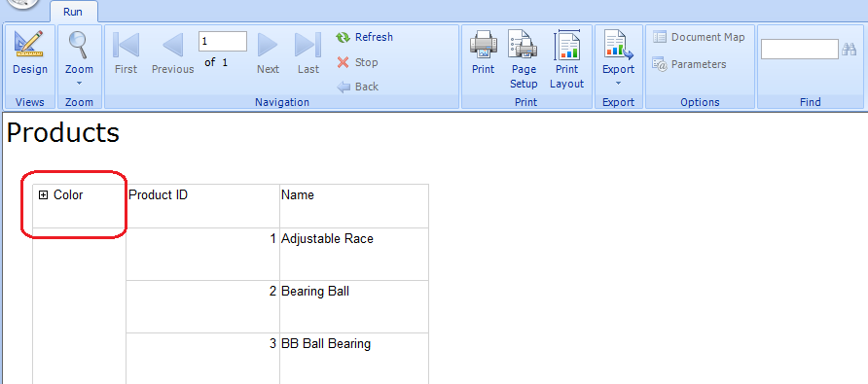Screen dimensions: 868x384
Task: Click the binoculars Find icon
Action: pos(850,50)
